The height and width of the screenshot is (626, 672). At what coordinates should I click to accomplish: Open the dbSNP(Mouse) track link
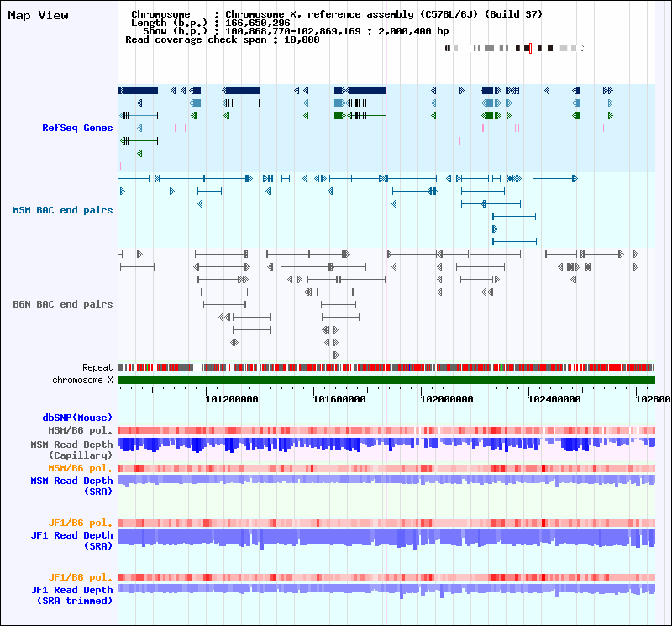coord(77,418)
